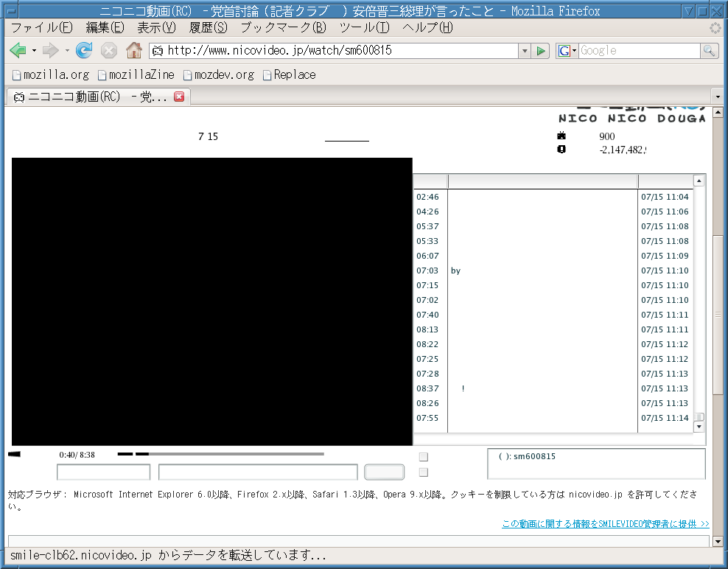Toggle the upper checkbox beside the comment button

[x=424, y=457]
